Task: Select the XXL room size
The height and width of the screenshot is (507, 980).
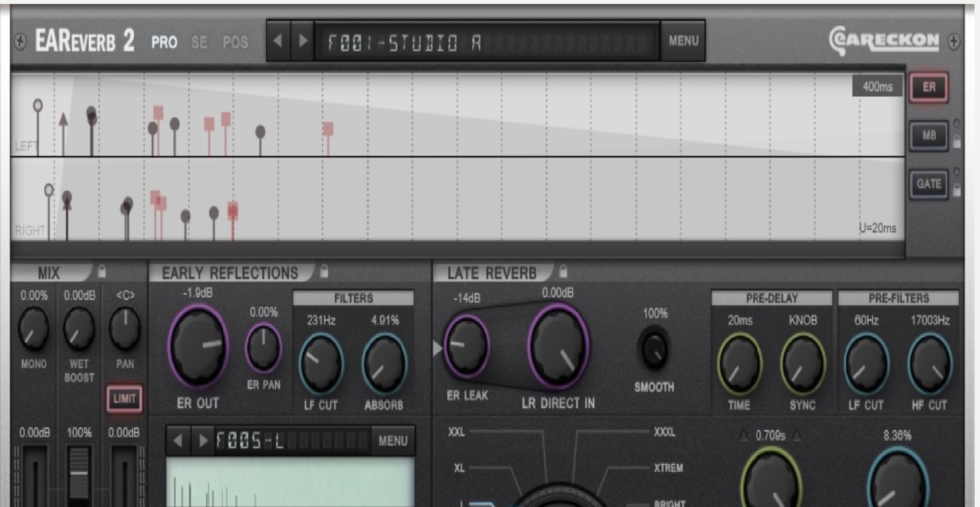Action: pyautogui.click(x=457, y=432)
